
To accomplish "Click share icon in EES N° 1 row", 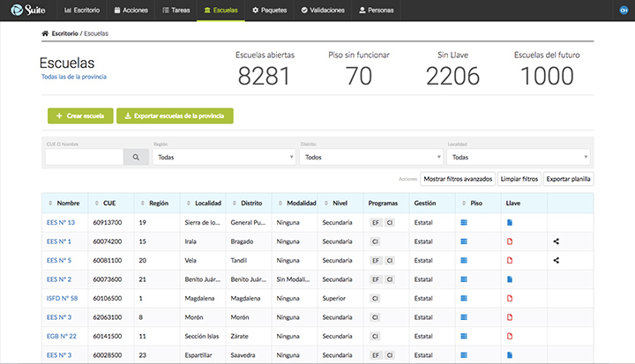I will coord(557,241).
